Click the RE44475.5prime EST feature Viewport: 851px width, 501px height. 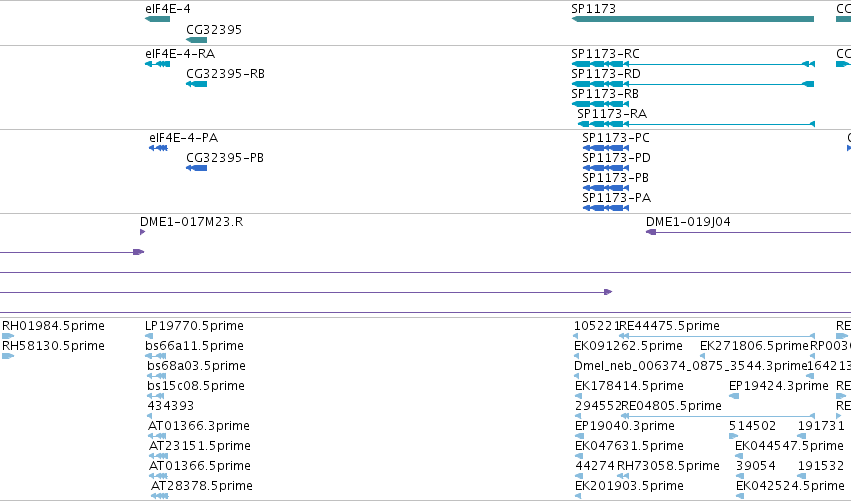pos(717,337)
